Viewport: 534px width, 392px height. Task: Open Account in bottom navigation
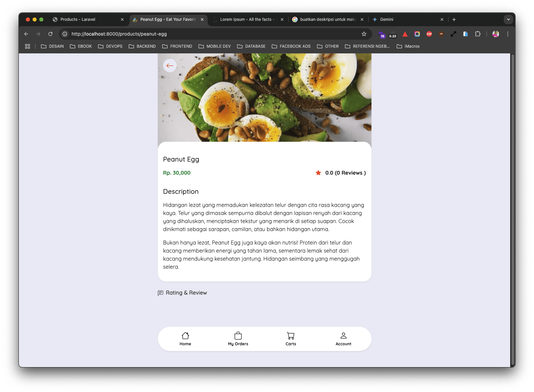click(x=343, y=339)
